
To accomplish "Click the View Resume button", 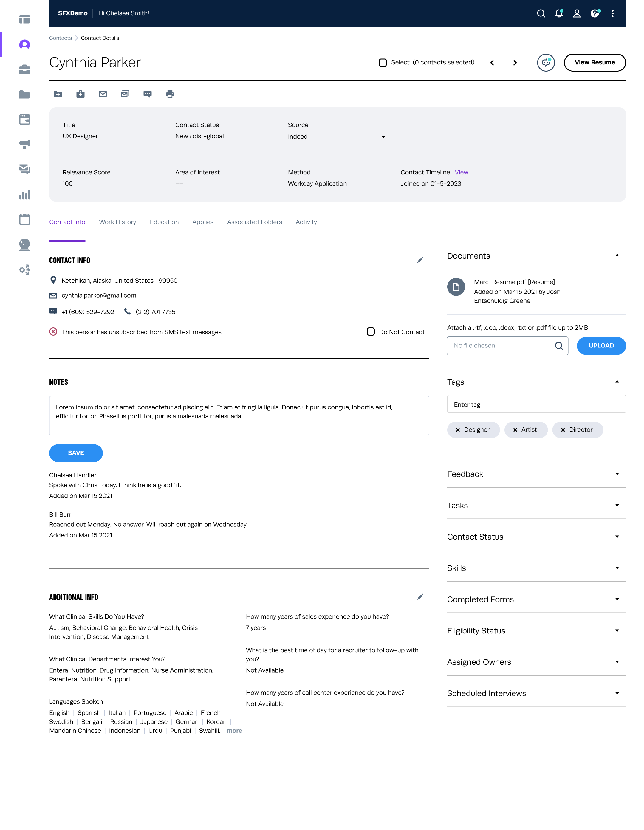I will tap(594, 63).
